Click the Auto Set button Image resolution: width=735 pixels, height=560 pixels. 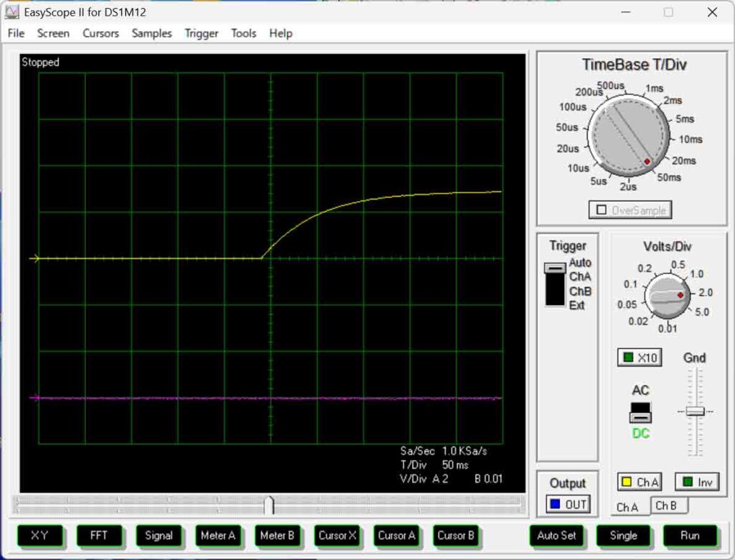coord(556,536)
